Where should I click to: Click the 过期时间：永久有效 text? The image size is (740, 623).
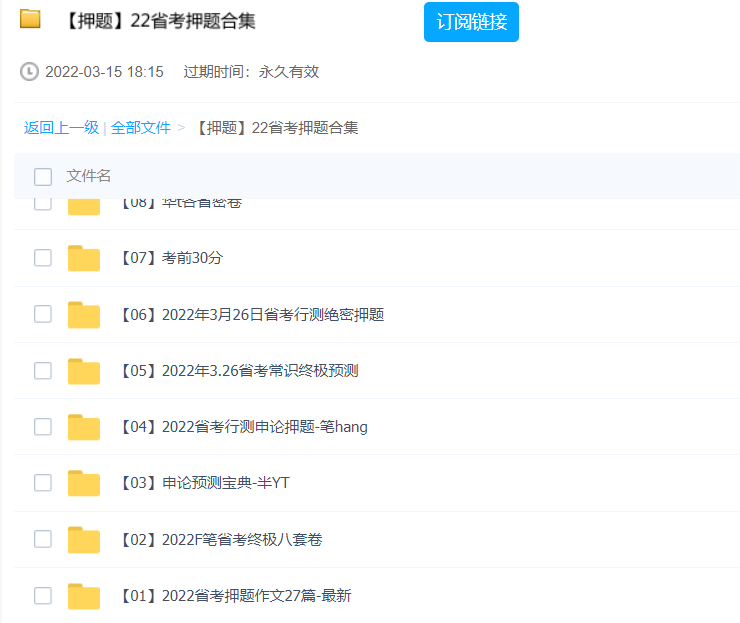click(x=252, y=72)
